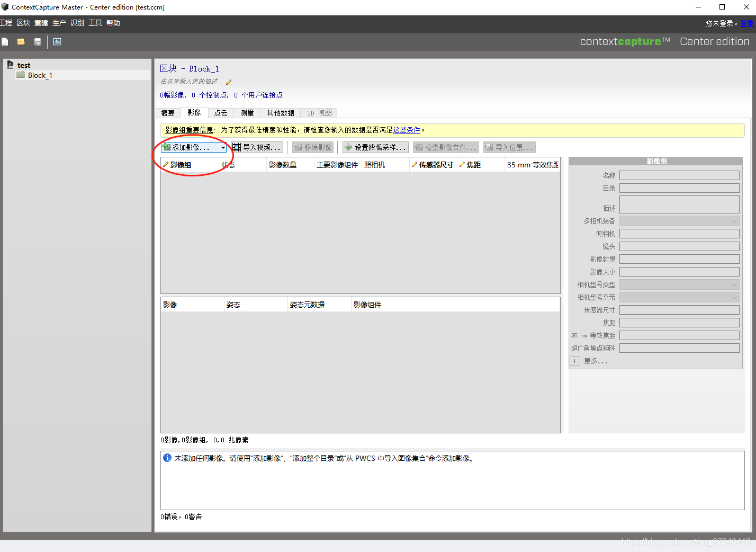Click the edit pencil on 影像组 column

click(166, 165)
